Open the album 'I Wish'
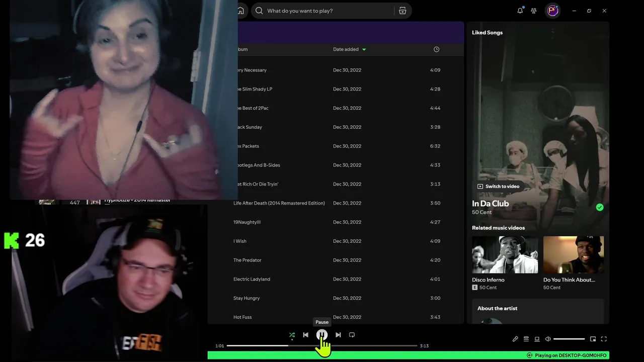The width and height of the screenshot is (644, 362). point(240,241)
